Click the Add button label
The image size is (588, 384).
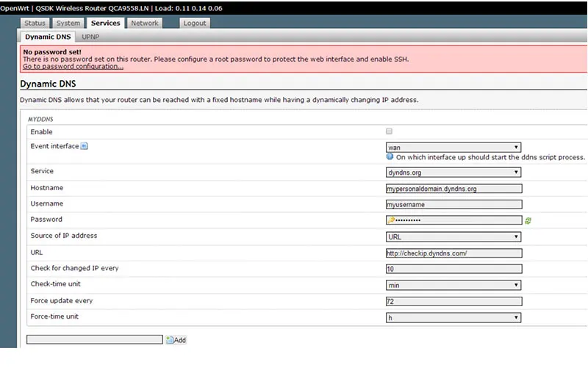(x=180, y=340)
